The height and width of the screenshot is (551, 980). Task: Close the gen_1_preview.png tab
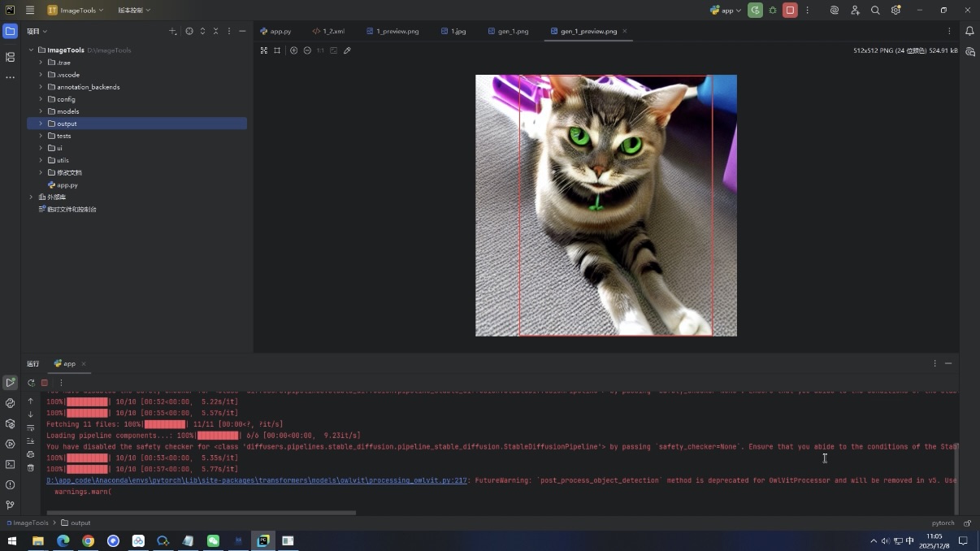point(625,31)
